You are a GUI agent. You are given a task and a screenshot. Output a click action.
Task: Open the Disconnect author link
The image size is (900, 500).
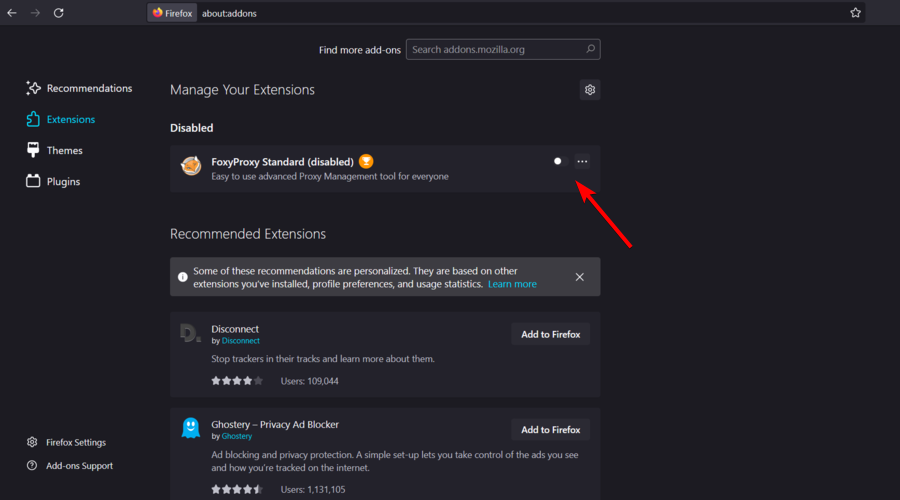(240, 340)
